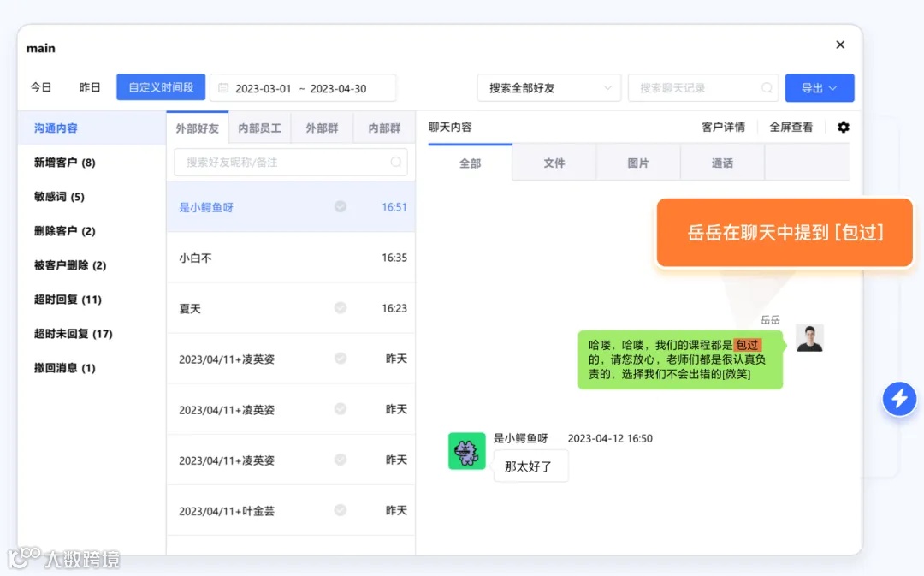
Task: Click check mark icon beside 叶金芸 row
Action: click(x=341, y=510)
